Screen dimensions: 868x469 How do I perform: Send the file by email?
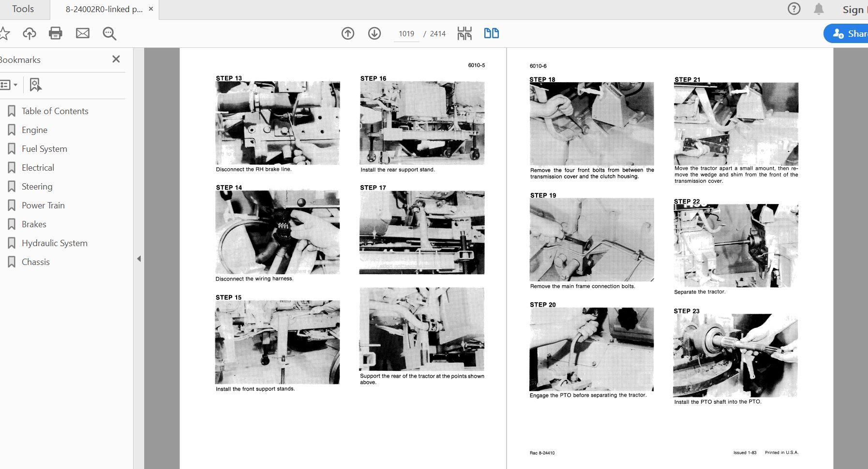[x=83, y=33]
